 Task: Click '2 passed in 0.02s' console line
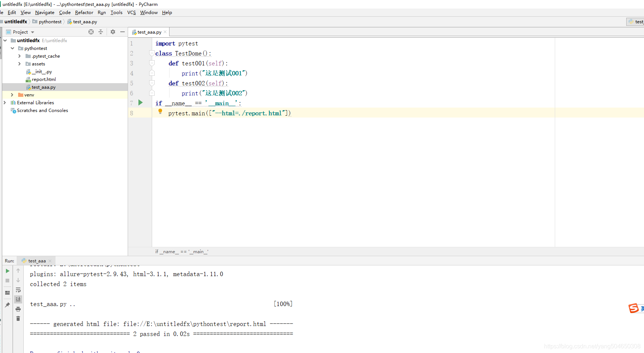point(161,334)
